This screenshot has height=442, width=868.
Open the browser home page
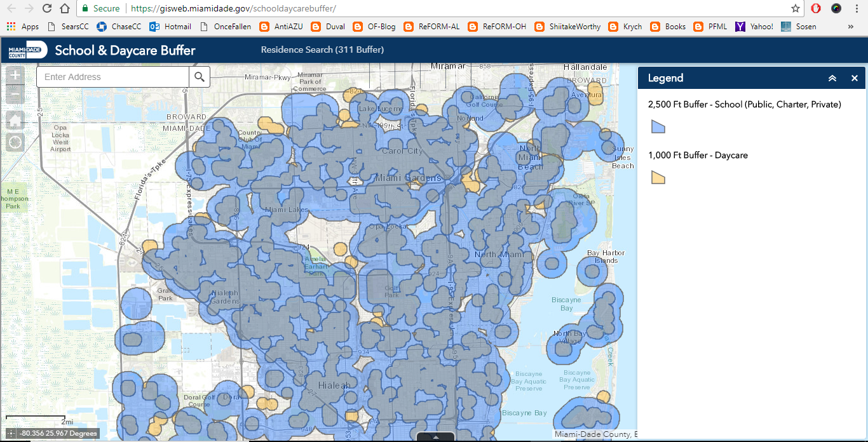(x=65, y=8)
